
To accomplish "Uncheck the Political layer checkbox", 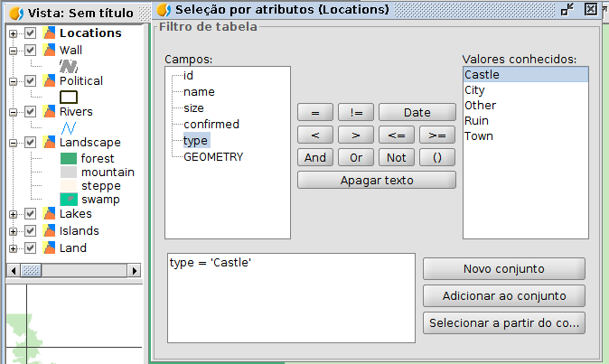I will [x=31, y=81].
